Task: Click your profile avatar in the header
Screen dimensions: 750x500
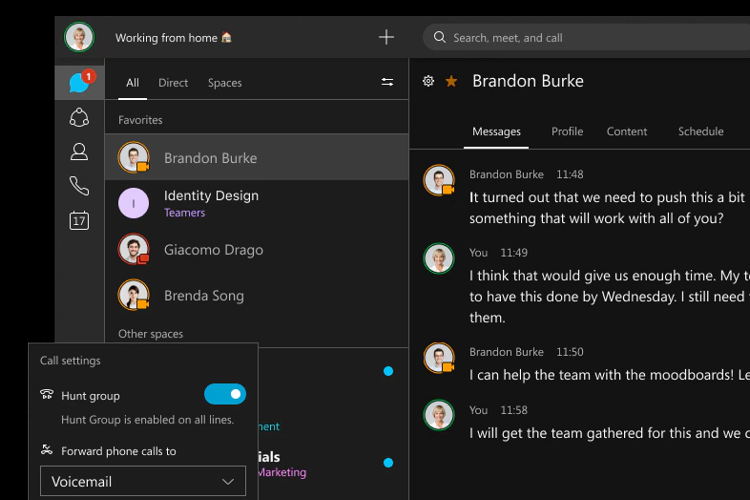Action: coord(79,38)
